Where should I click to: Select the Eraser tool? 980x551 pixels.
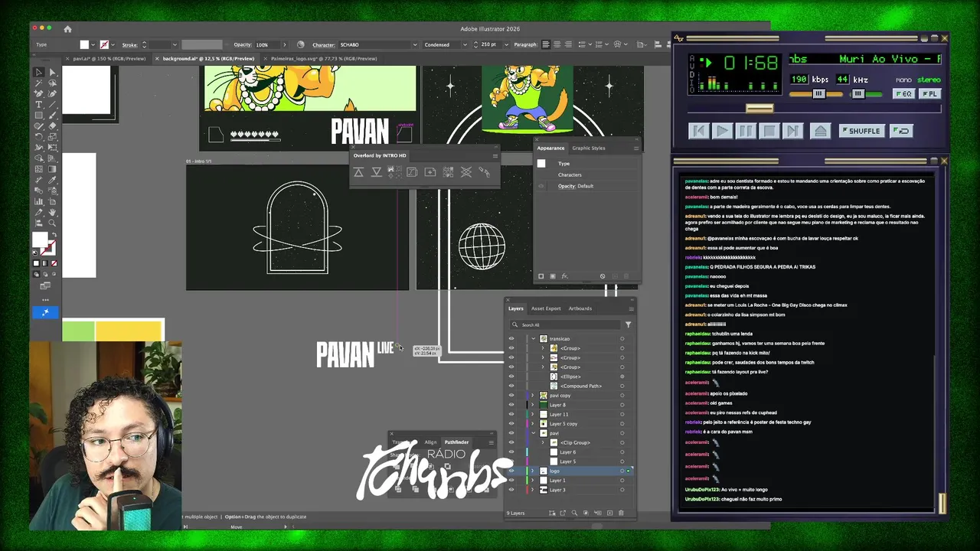click(53, 126)
